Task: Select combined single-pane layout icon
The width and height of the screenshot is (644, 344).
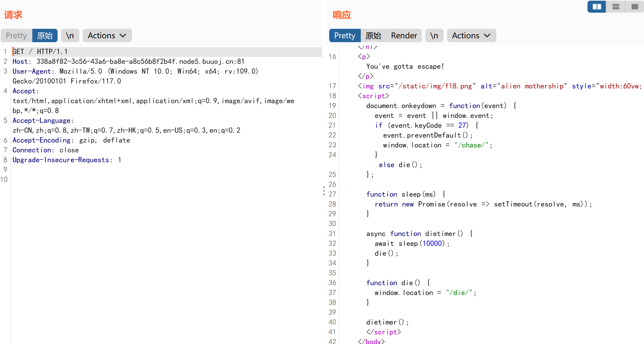Action: coord(635,7)
